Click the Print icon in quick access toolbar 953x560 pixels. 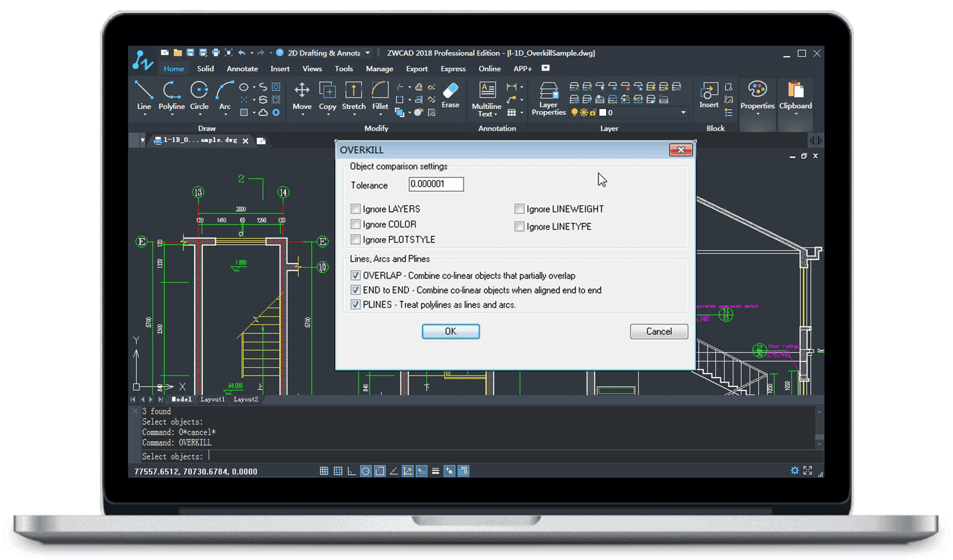point(215,53)
